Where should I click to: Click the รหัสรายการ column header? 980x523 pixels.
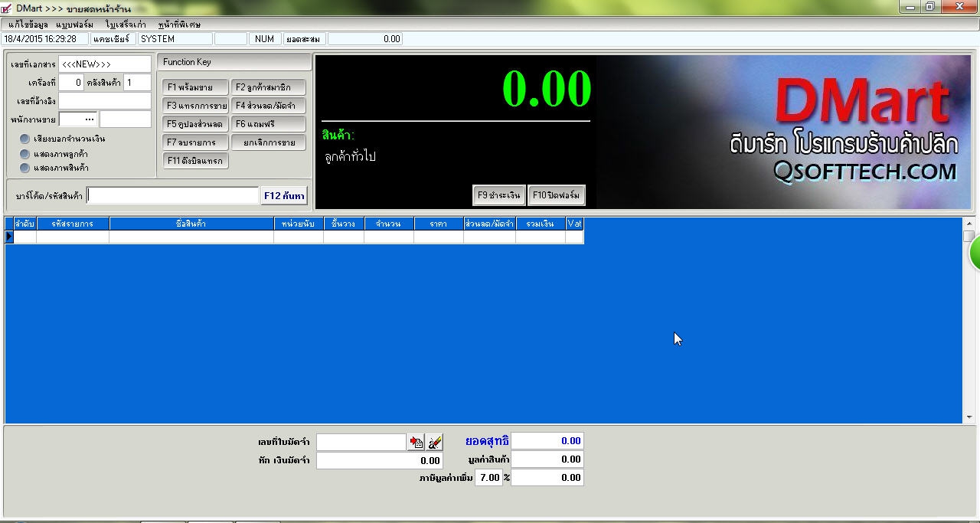[73, 224]
